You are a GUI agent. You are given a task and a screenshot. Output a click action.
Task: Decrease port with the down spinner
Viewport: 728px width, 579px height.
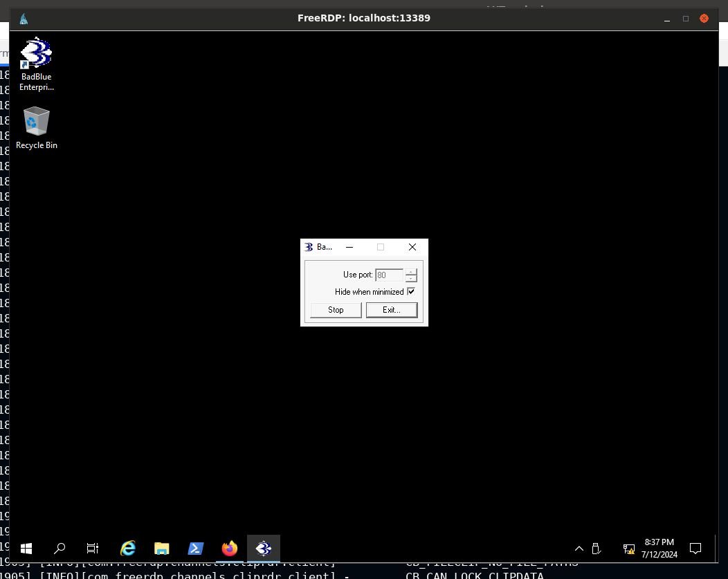pyautogui.click(x=411, y=278)
